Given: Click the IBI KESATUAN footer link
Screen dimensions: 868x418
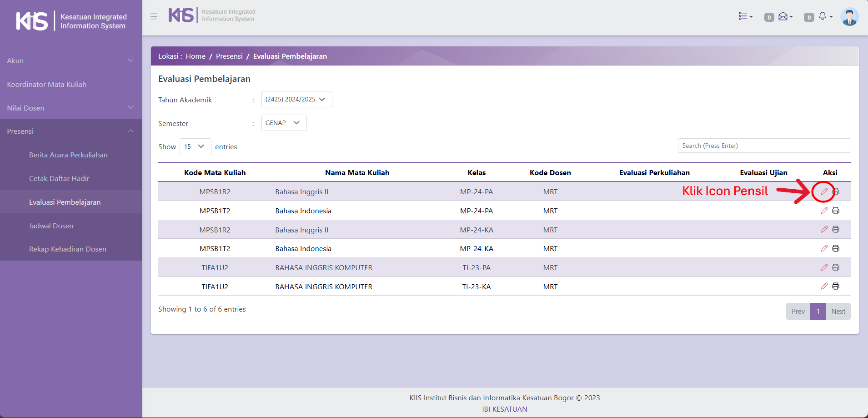Looking at the screenshot, I should pos(504,409).
